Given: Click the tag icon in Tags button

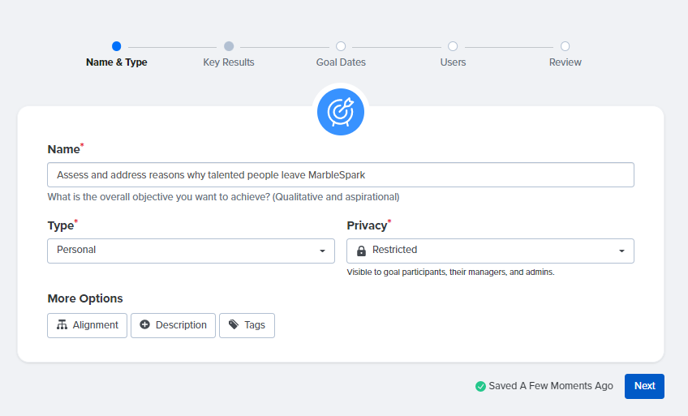Looking at the screenshot, I should tap(233, 325).
